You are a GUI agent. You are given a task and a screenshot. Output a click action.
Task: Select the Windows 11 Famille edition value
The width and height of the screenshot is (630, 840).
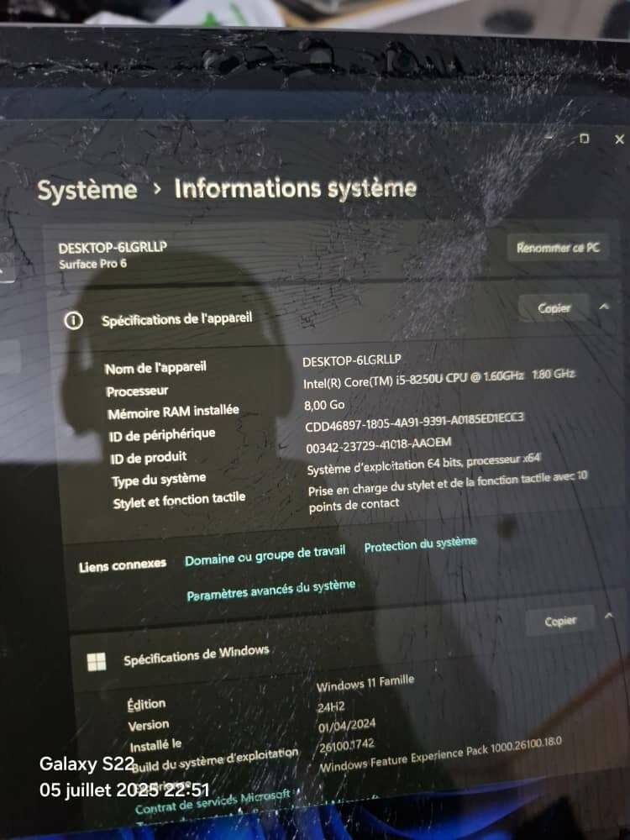point(365,683)
